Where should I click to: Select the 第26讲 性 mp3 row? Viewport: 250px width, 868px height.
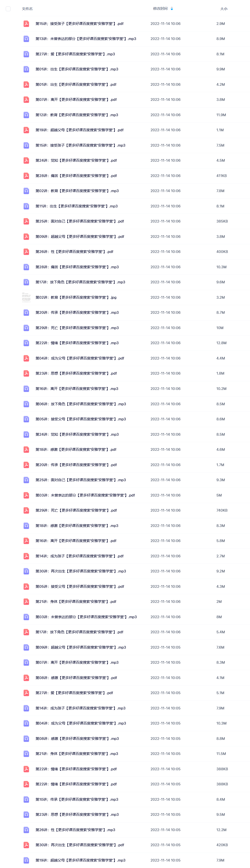coord(135,830)
